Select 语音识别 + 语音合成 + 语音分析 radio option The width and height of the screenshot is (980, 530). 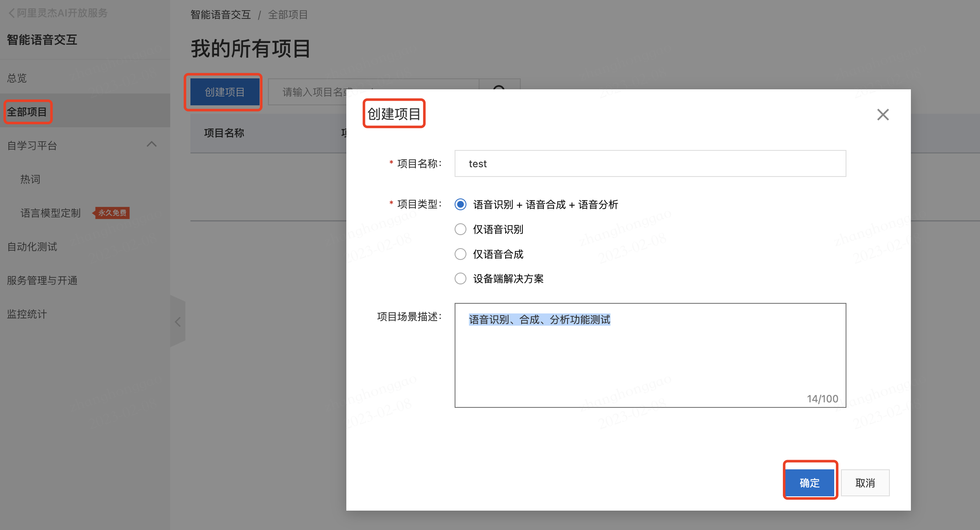pyautogui.click(x=461, y=205)
